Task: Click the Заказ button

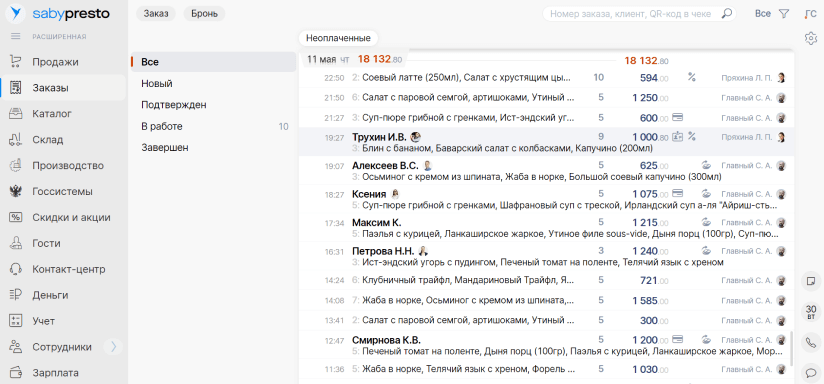Action: (x=156, y=14)
